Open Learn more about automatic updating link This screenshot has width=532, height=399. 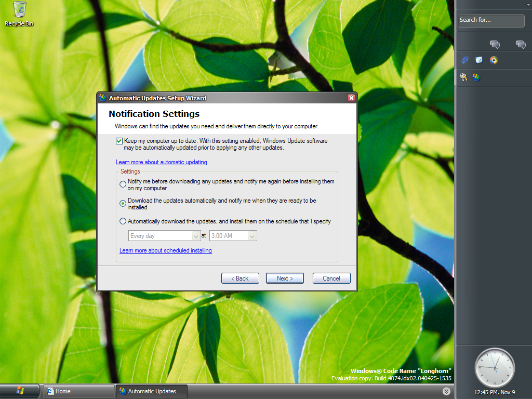coord(162,162)
